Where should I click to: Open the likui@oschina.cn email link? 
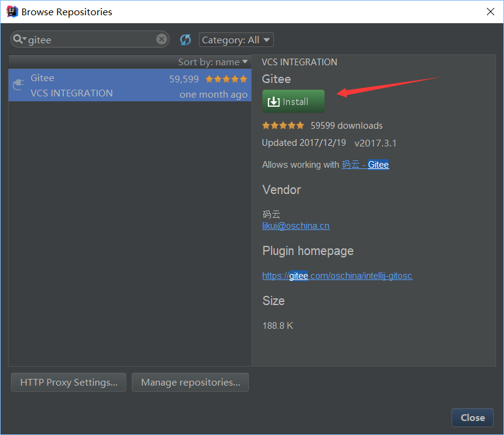(296, 226)
